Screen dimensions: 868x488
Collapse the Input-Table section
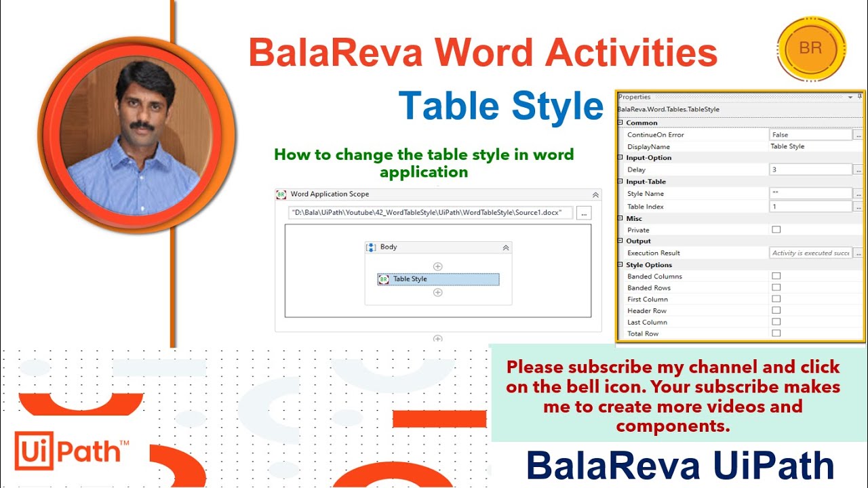[620, 182]
